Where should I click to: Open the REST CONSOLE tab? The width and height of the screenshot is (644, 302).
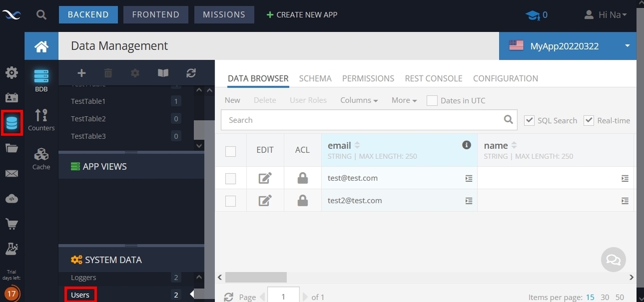[434, 78]
